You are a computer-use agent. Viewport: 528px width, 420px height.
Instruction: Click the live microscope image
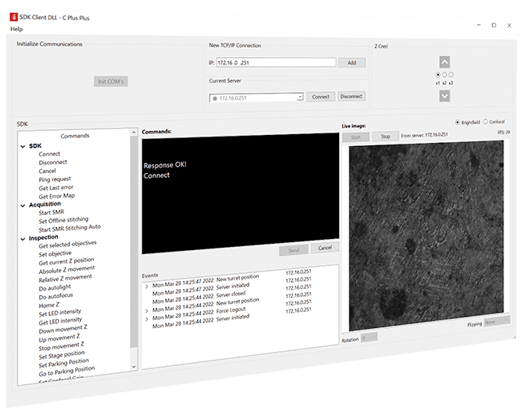(426, 234)
